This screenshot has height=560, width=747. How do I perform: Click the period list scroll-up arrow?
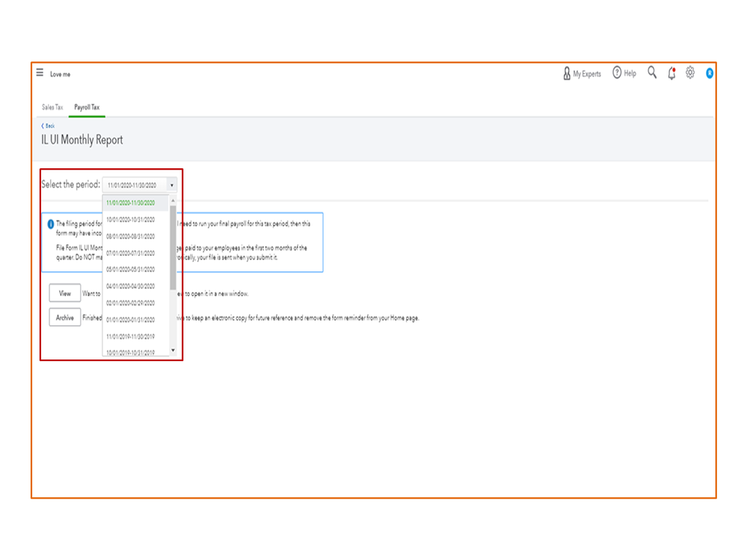(x=173, y=200)
